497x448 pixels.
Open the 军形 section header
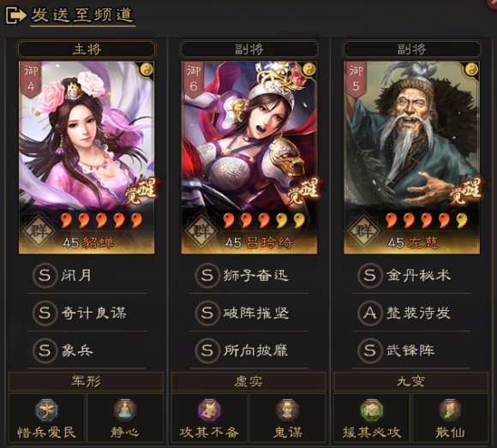coord(86,381)
